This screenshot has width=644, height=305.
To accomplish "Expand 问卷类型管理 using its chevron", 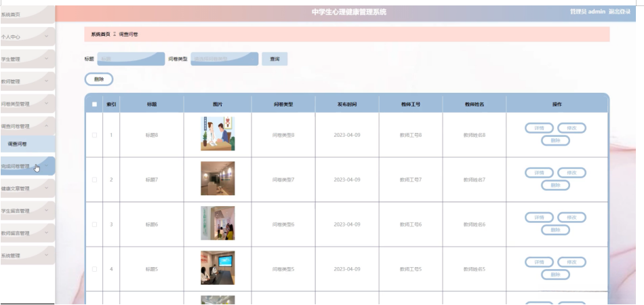I will [x=46, y=103].
